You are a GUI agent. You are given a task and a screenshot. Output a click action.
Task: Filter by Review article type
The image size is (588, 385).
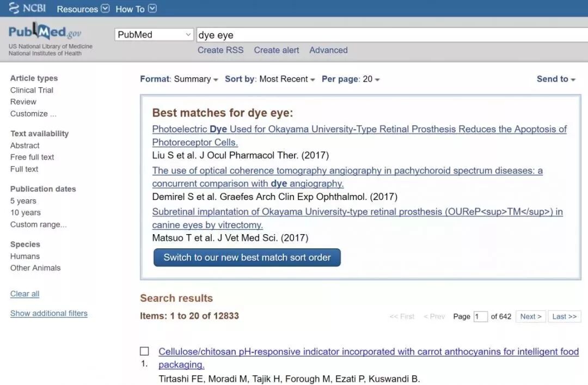pos(23,102)
